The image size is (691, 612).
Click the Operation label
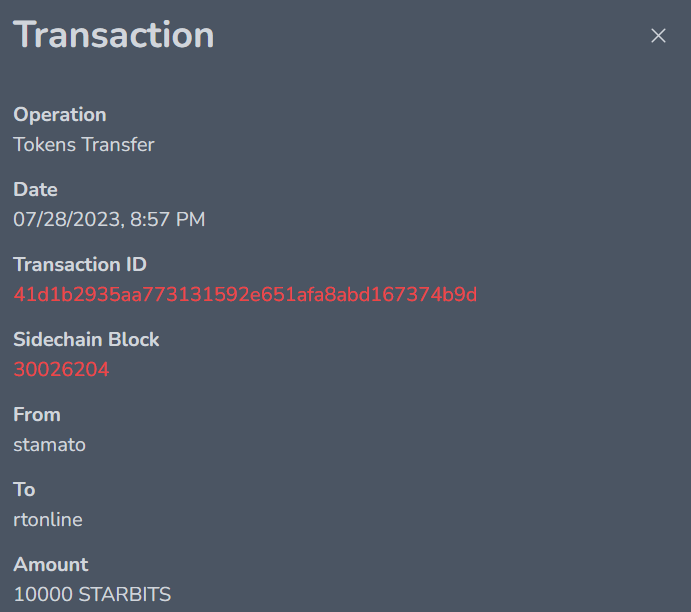pos(59,115)
